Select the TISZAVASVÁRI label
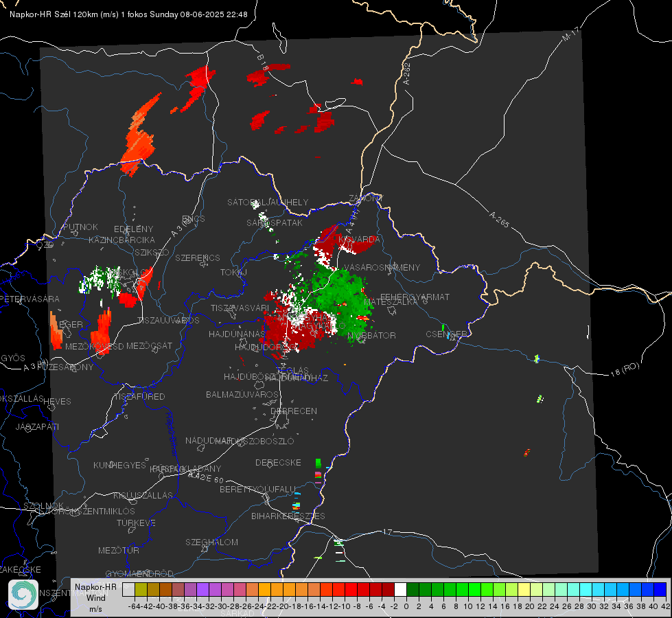This screenshot has width=672, height=618. point(240,308)
